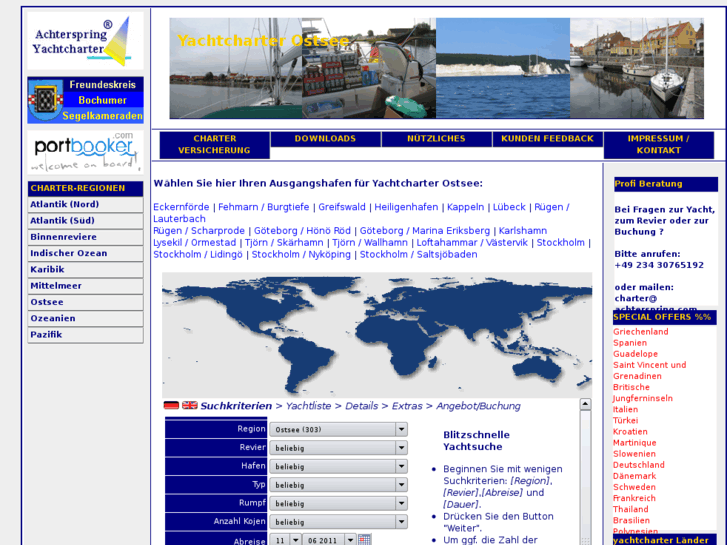The height and width of the screenshot is (545, 727).
Task: Open Stockholm / Saltsjöbaden link
Action: (x=419, y=255)
